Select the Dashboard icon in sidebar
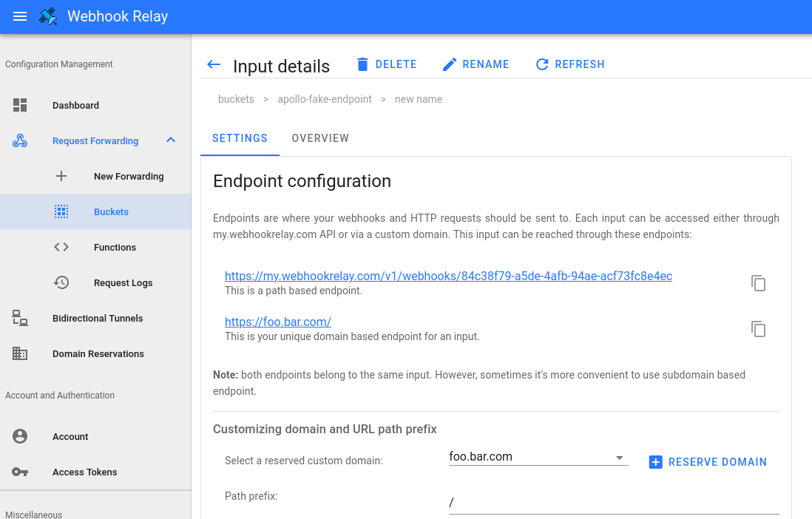Screen dimensions: 812x519 [x=21, y=105]
